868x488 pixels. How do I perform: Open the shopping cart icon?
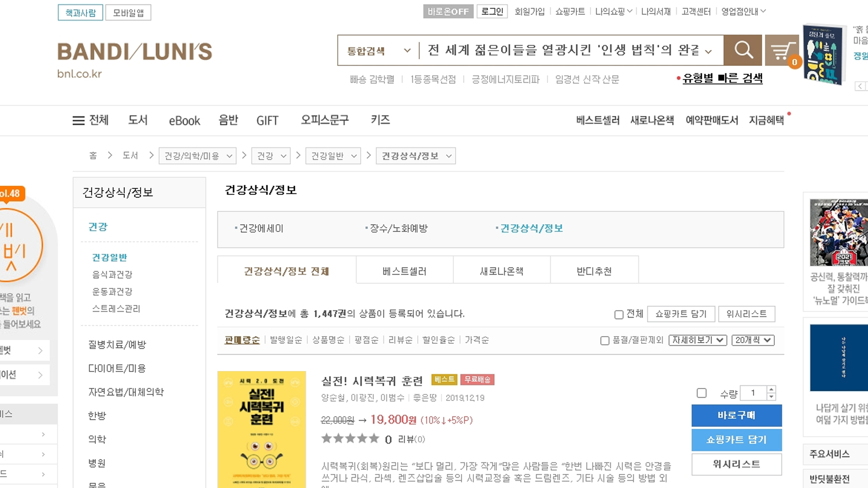point(783,51)
